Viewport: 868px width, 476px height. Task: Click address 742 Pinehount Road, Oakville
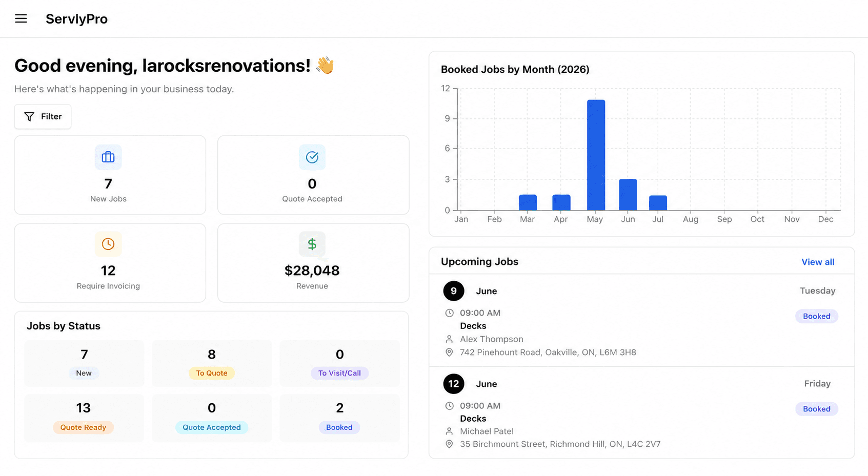point(548,353)
